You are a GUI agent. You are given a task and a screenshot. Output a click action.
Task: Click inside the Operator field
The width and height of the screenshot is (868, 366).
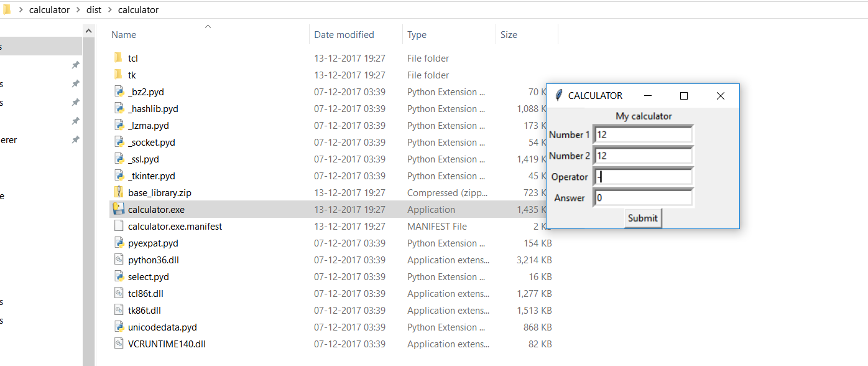point(643,176)
